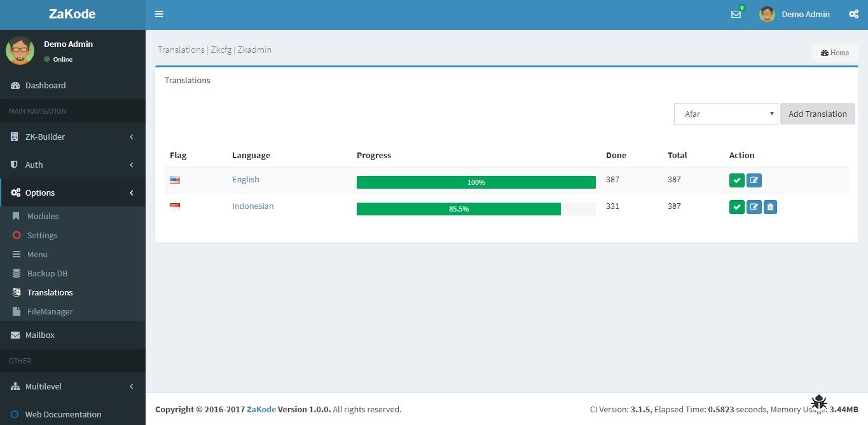Click the Home breadcrumb button
The height and width of the screenshot is (425, 868).
coord(834,53)
